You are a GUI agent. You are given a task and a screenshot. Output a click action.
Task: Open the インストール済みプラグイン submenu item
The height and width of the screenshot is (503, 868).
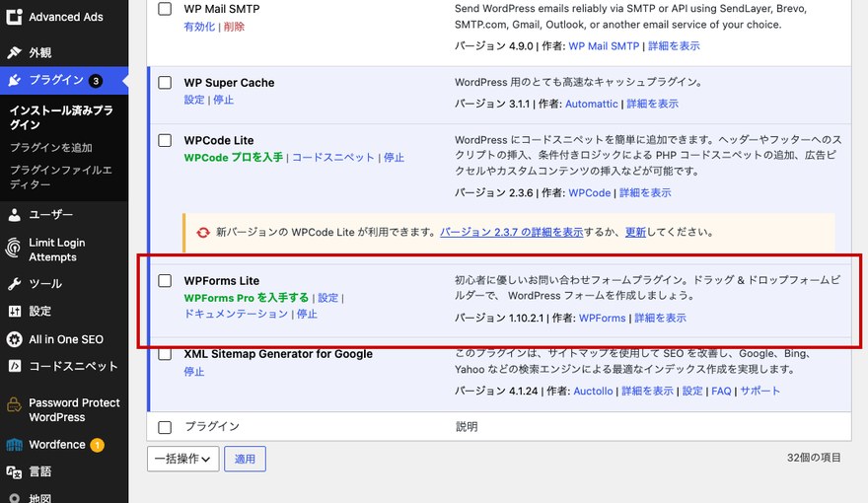(61, 117)
